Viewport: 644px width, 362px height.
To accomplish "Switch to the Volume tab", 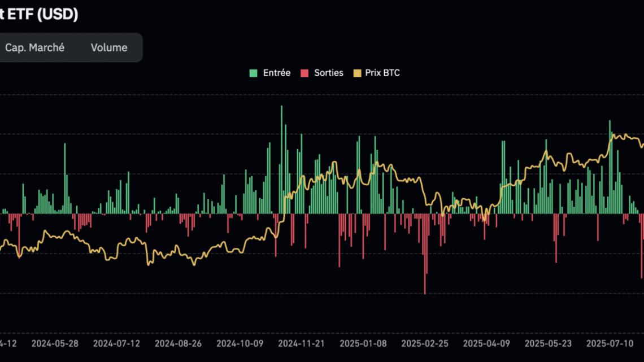I will tap(108, 47).
